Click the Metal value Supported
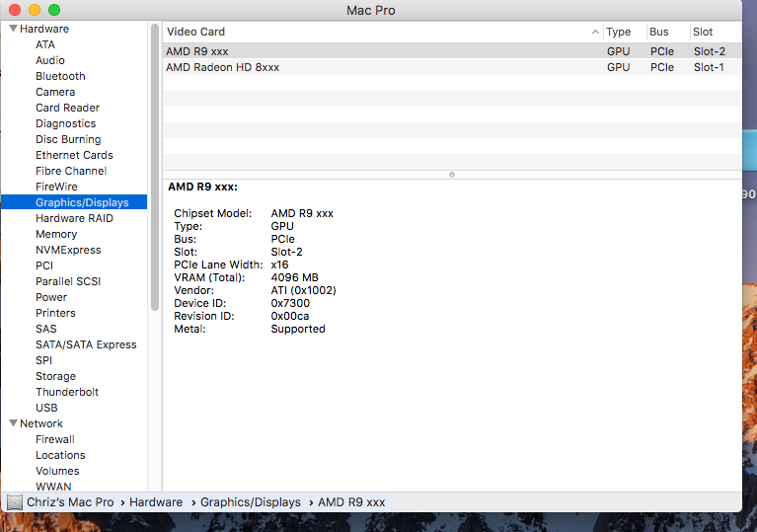Image resolution: width=757 pixels, height=532 pixels. (298, 330)
